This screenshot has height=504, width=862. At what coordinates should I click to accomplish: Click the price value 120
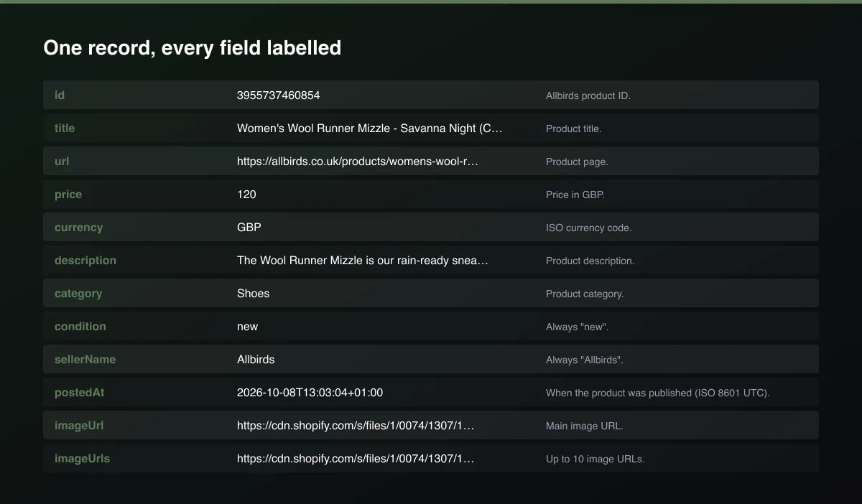(246, 194)
